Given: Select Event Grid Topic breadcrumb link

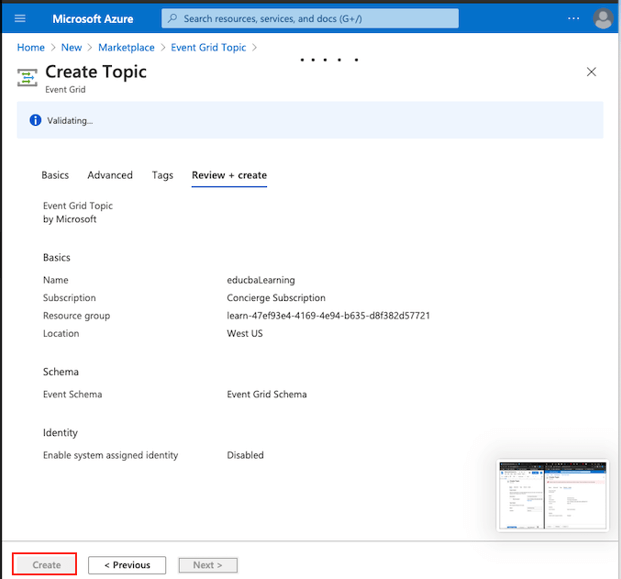Looking at the screenshot, I should click(x=210, y=47).
